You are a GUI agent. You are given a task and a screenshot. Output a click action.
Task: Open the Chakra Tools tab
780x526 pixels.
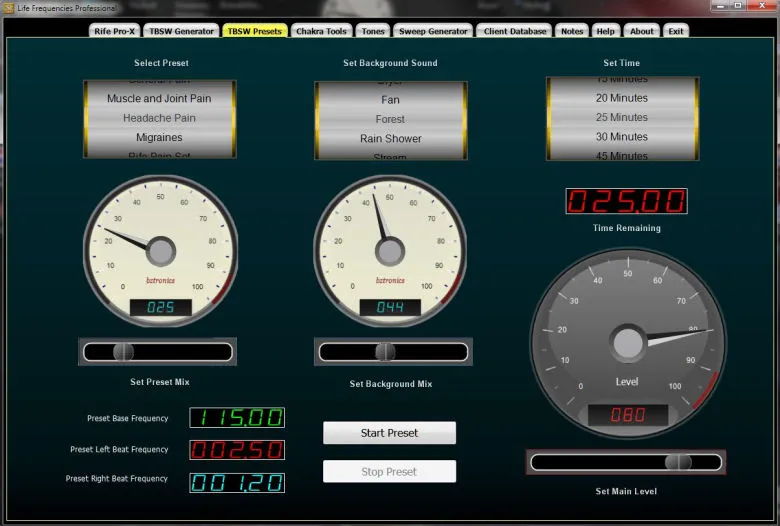tap(321, 31)
